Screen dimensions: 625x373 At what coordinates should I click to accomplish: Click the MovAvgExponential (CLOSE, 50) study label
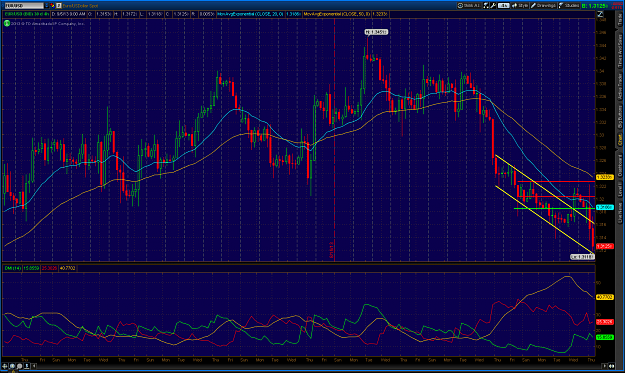pyautogui.click(x=337, y=14)
